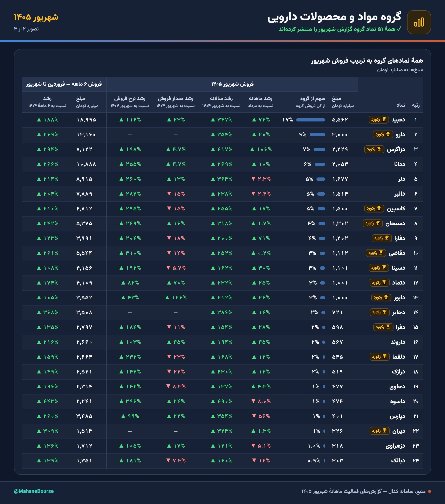Image resolution: width=445 pixels, height=504 pixels.
Task: Click the record trophy badge for کاسپین
Action: click(x=374, y=208)
